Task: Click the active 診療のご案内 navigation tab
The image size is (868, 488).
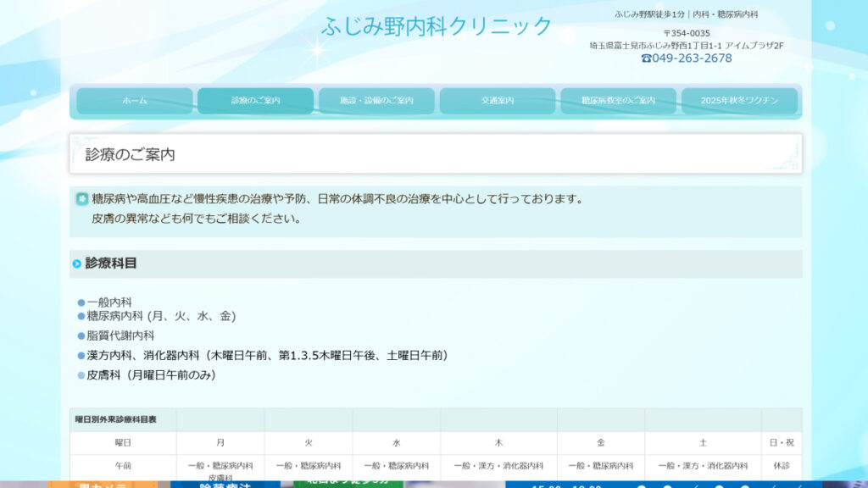Action: click(255, 100)
